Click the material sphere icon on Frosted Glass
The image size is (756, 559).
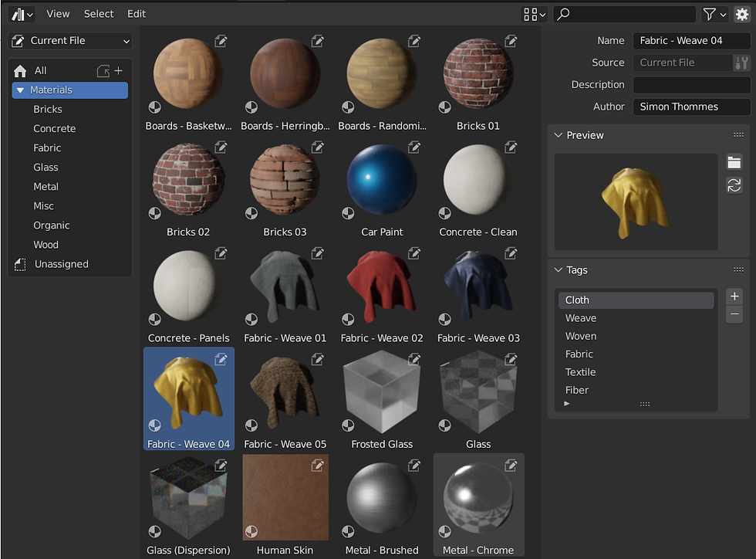(347, 425)
